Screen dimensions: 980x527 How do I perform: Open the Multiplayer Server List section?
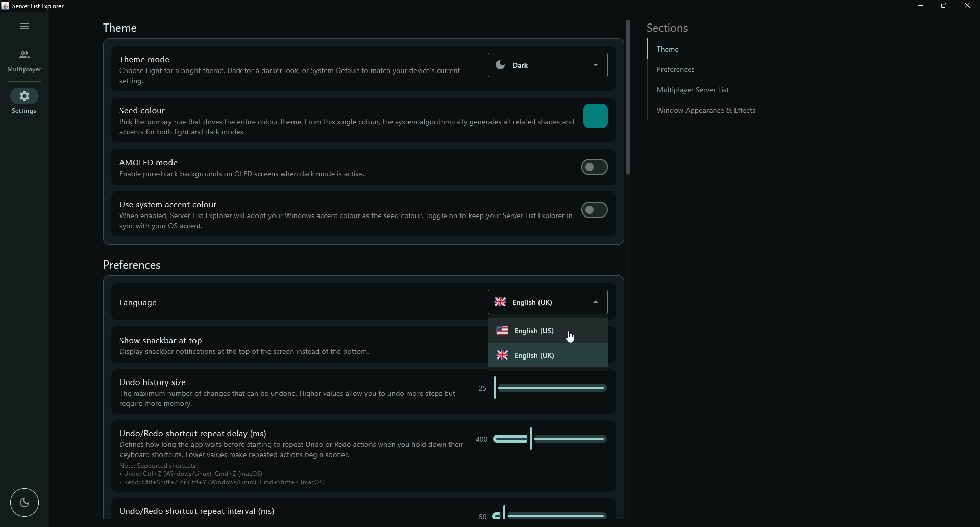click(x=694, y=90)
